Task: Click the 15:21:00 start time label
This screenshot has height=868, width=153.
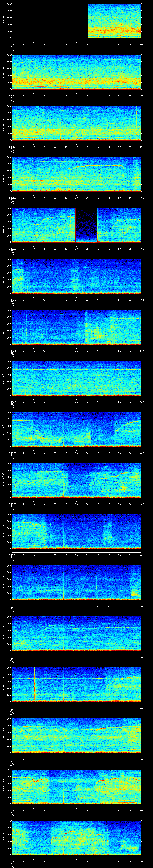Action: point(12,657)
